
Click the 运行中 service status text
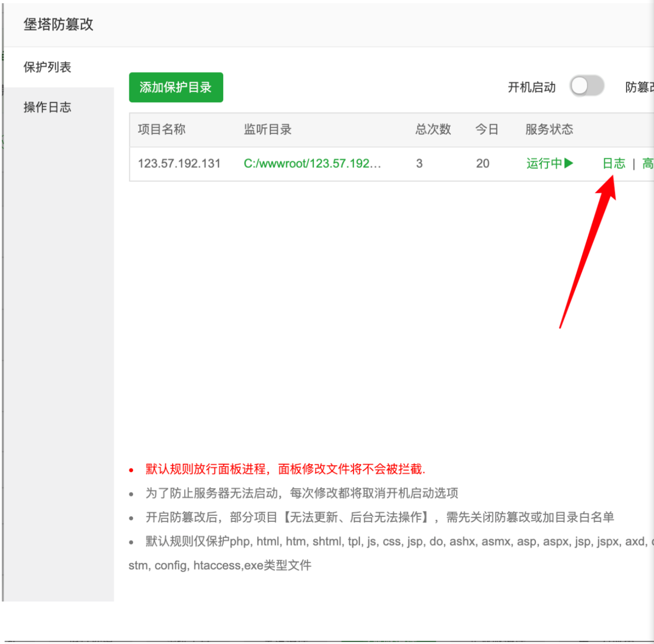[x=544, y=163]
